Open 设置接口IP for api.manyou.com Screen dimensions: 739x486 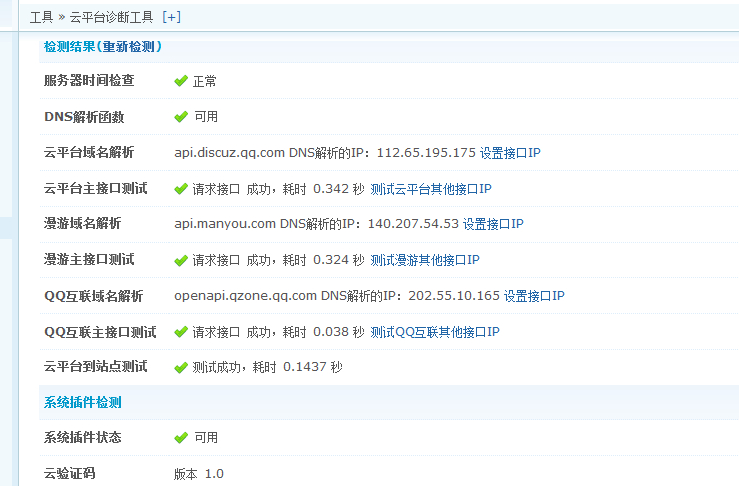pos(493,224)
